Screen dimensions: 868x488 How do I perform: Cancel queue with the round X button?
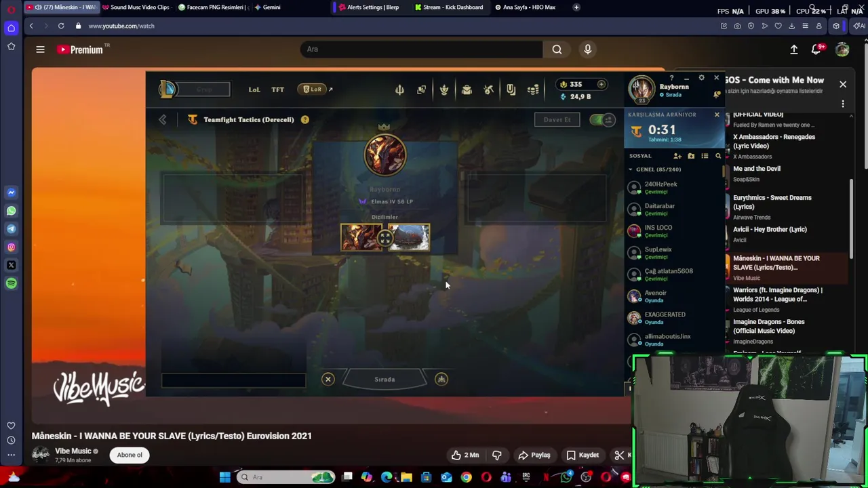coord(328,380)
